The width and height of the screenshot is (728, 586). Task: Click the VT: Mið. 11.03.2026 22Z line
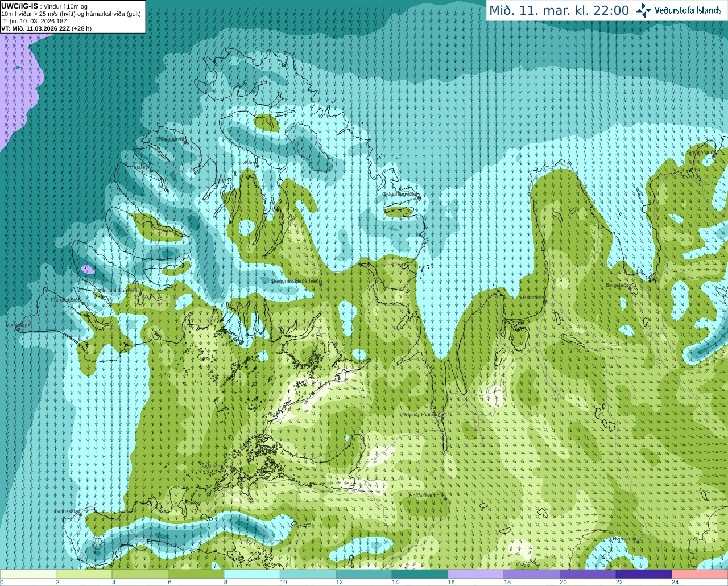click(46, 28)
